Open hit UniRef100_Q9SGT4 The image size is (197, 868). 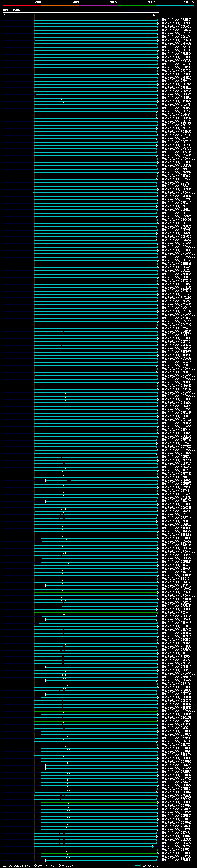[177, 40]
